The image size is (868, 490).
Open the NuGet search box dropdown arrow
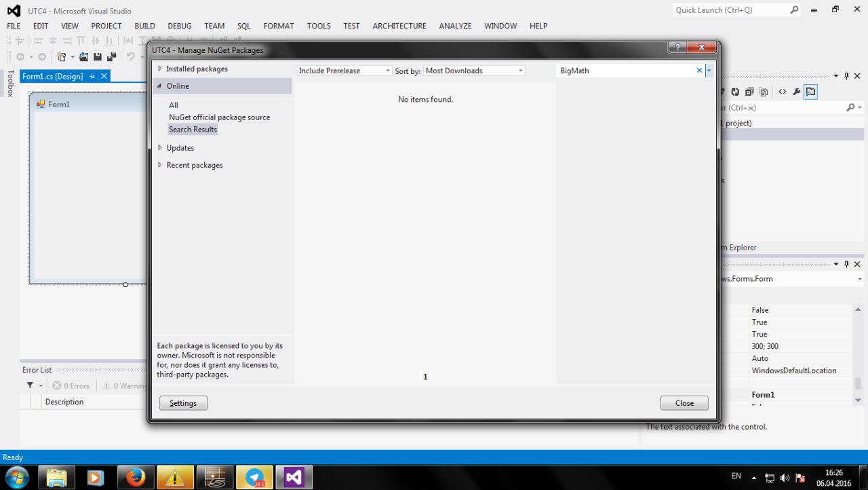709,71
